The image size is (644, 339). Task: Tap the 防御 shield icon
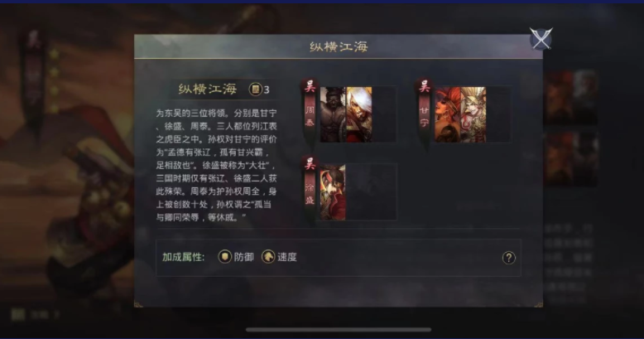pyautogui.click(x=224, y=257)
